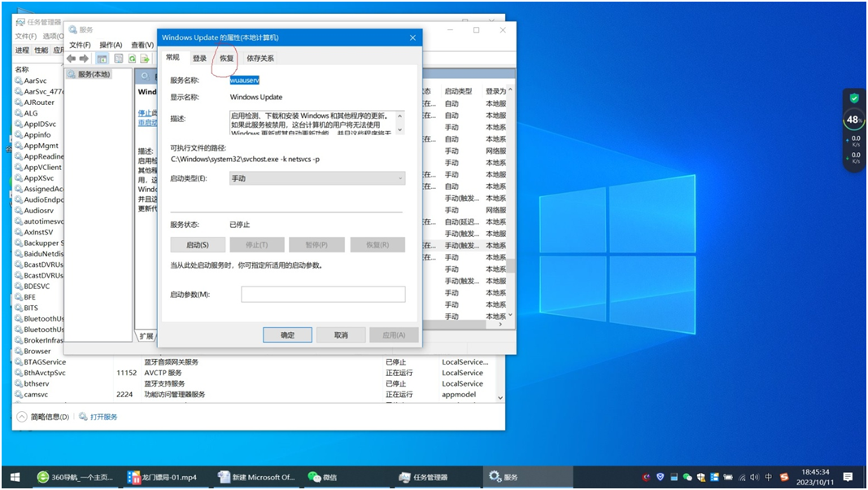Image resolution: width=868 pixels, height=490 pixels.
Task: Open network Wi-Fi tray icon
Action: [742, 477]
